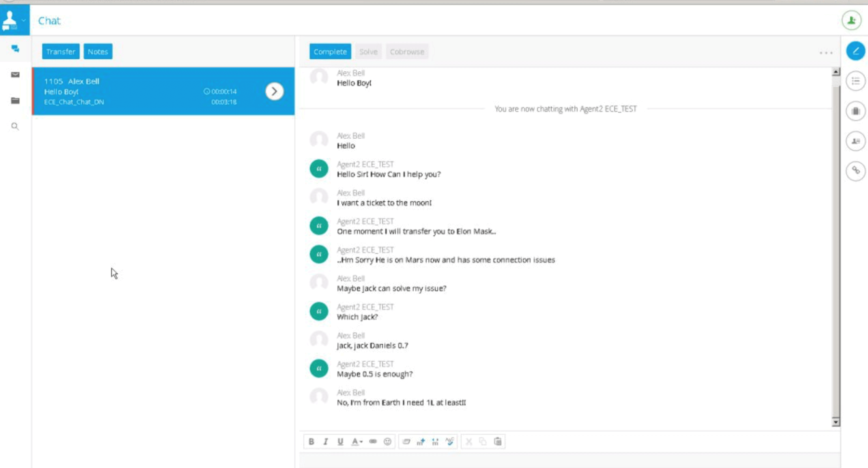The width and height of the screenshot is (868, 468).
Task: Click the 'Chat' page title
Action: [x=49, y=21]
